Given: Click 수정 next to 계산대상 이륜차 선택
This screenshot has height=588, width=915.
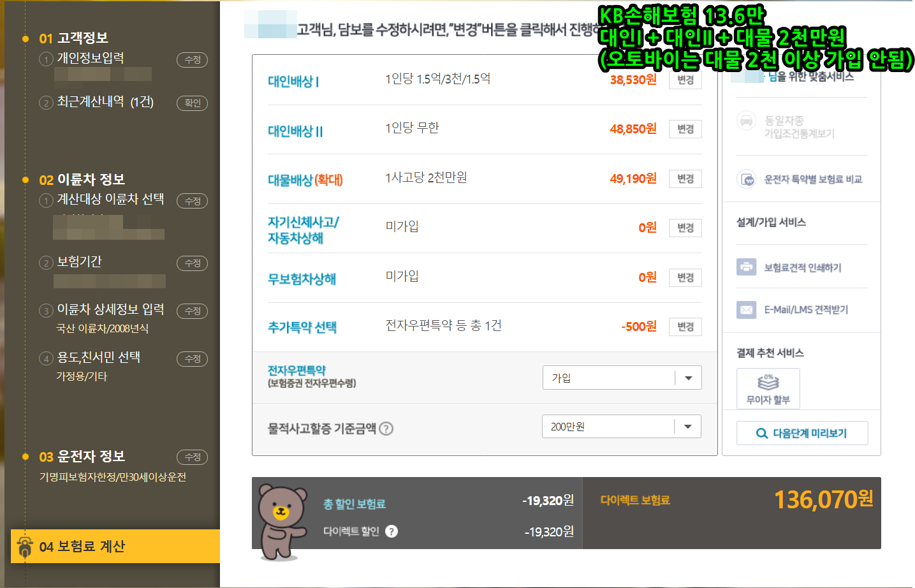Looking at the screenshot, I should tap(192, 201).
